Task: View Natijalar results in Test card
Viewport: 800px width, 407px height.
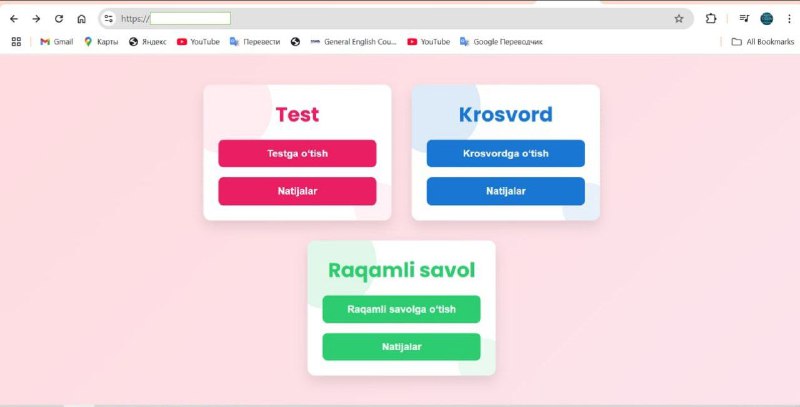Action: 297,191
